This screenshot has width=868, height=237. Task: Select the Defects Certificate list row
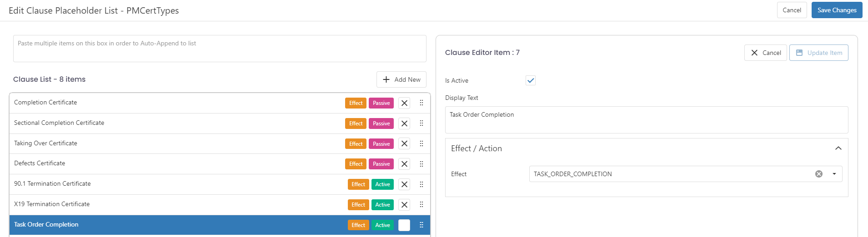[x=220, y=164]
